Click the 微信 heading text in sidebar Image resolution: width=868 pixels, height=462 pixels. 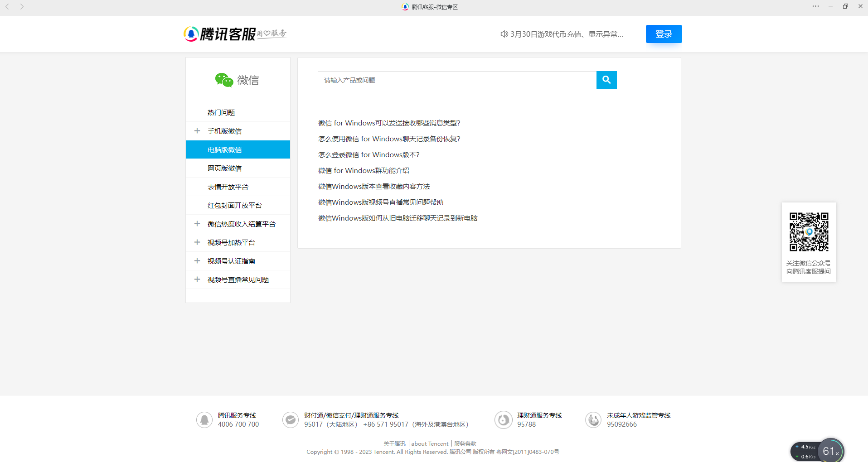pos(248,80)
